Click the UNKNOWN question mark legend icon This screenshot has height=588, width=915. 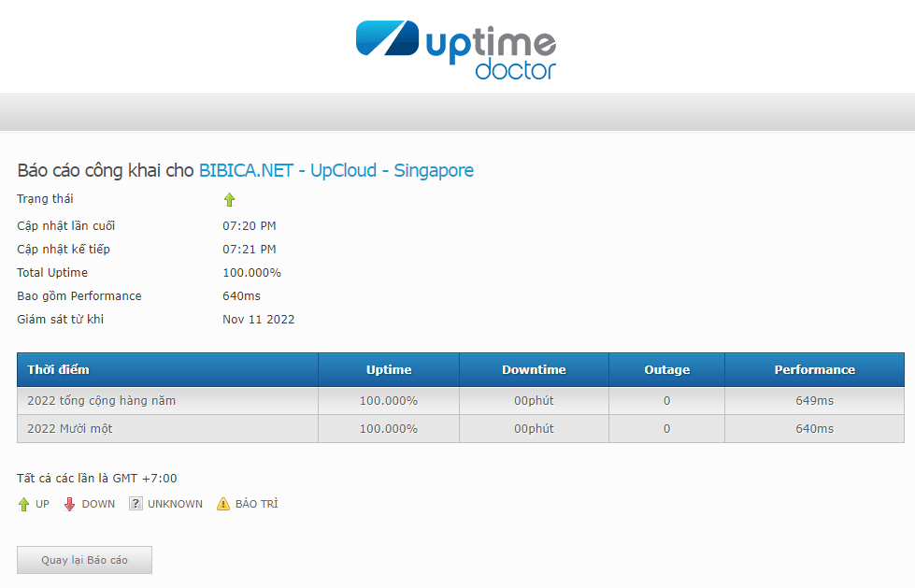point(136,503)
